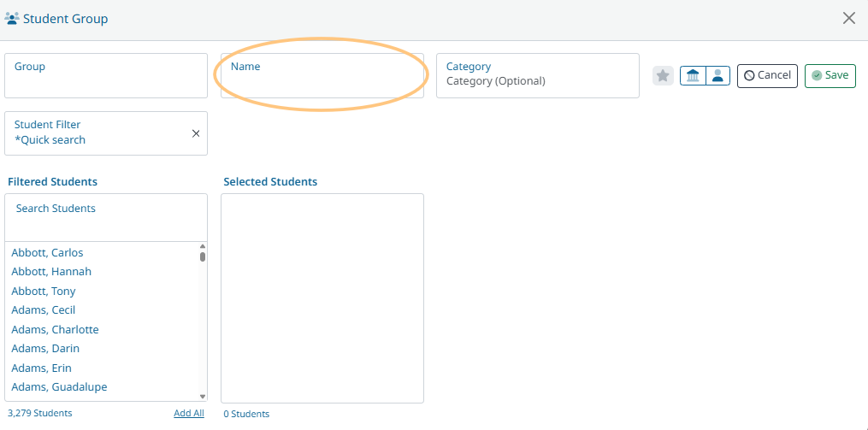868x430 pixels.
Task: Select the institution building toggle
Action: [693, 76]
